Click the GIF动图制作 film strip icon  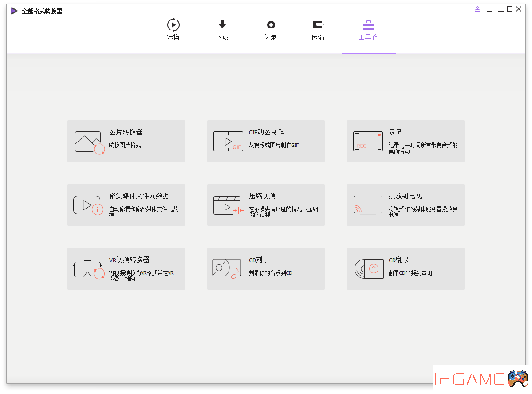(229, 141)
